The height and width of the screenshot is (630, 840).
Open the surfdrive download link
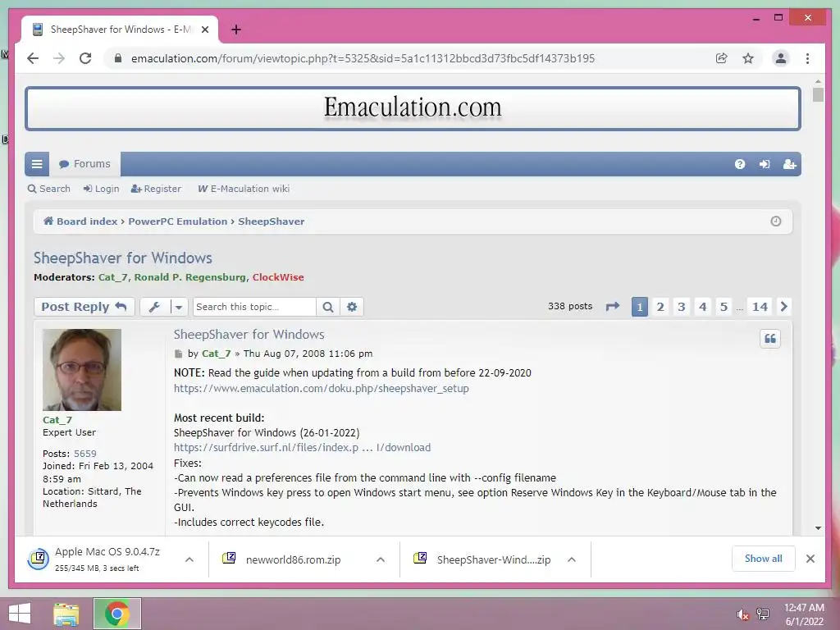(302, 447)
